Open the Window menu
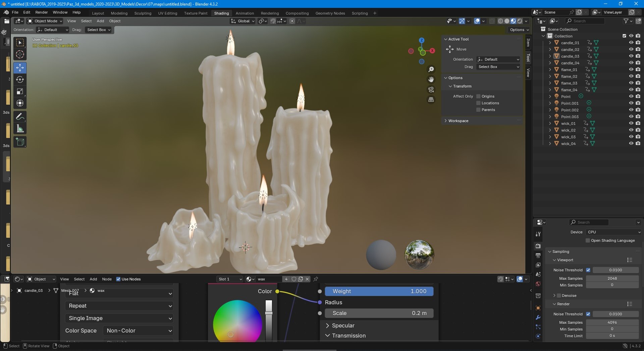Image resolution: width=644 pixels, height=351 pixels. point(60,12)
